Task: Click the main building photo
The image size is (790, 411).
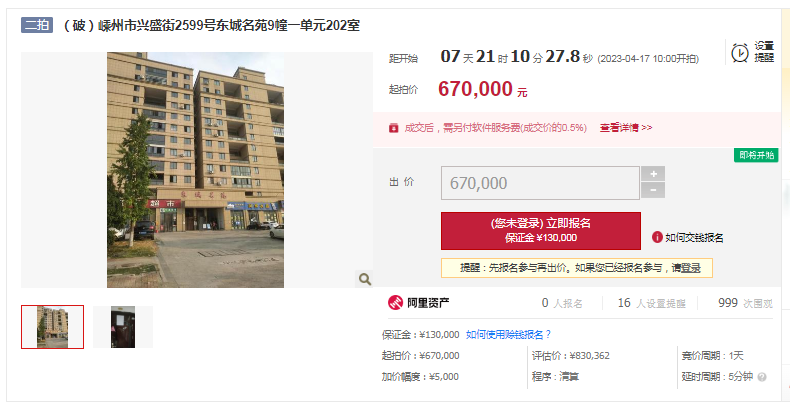Action: tap(195, 170)
